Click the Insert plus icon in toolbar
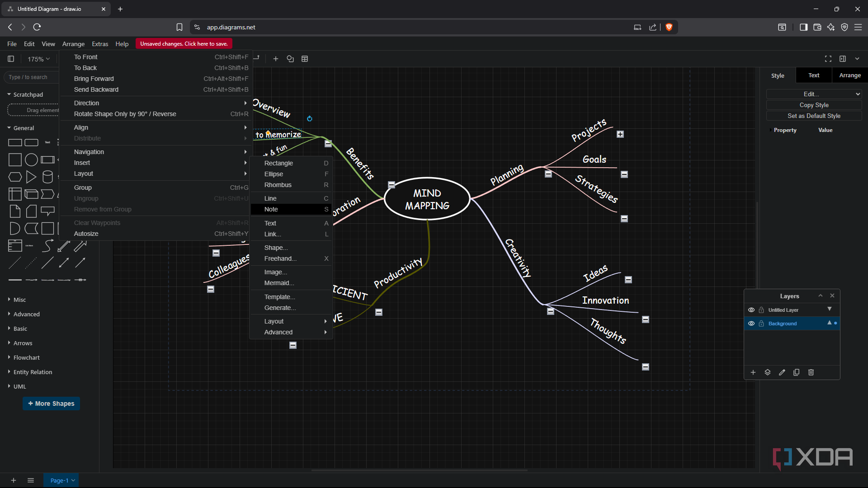The image size is (868, 488). coord(275,59)
